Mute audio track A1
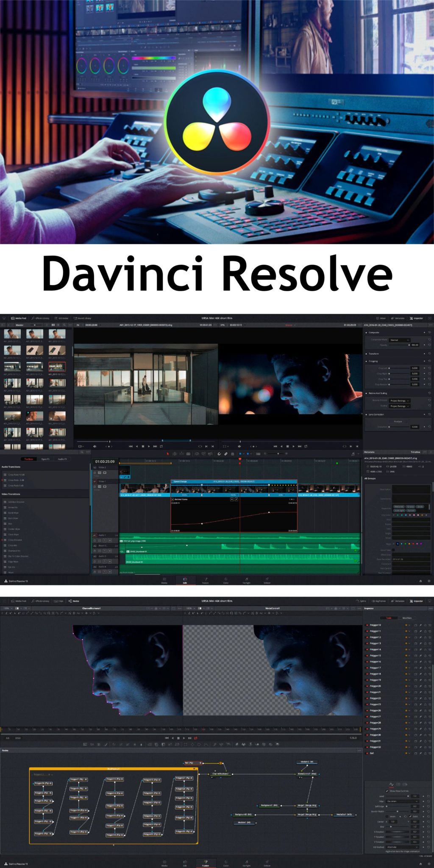 coord(110,540)
